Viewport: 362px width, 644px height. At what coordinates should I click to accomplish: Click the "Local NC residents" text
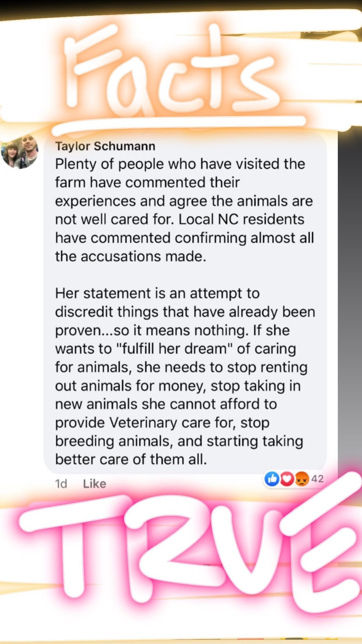(241, 219)
